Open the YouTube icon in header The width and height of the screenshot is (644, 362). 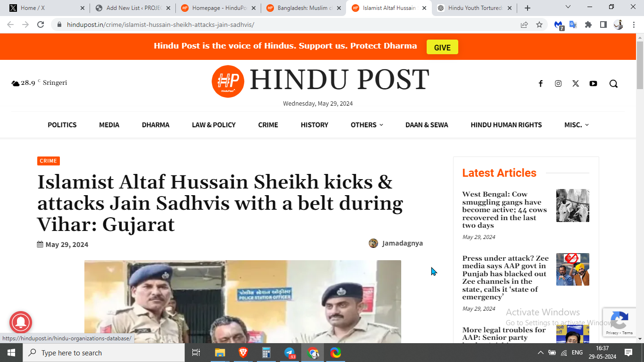tap(593, 83)
